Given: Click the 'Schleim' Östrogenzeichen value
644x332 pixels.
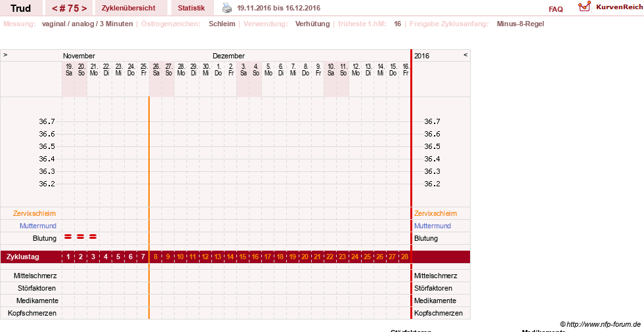Looking at the screenshot, I should click(222, 24).
